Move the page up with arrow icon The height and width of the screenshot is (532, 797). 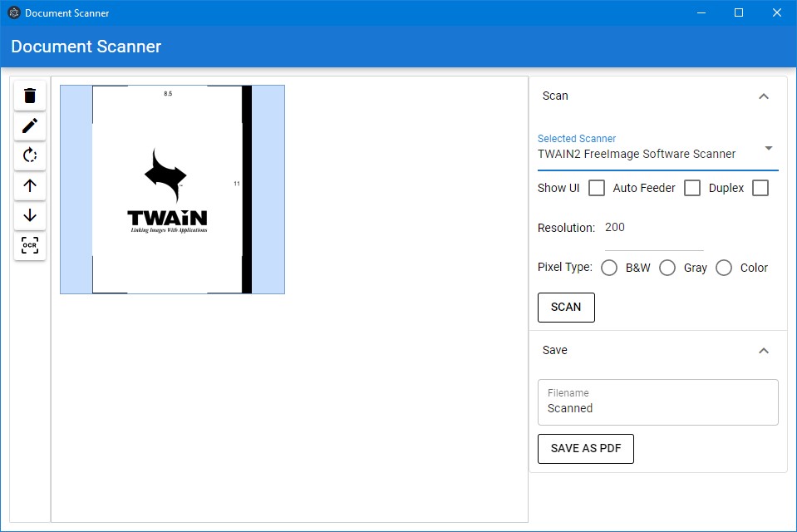[30, 185]
